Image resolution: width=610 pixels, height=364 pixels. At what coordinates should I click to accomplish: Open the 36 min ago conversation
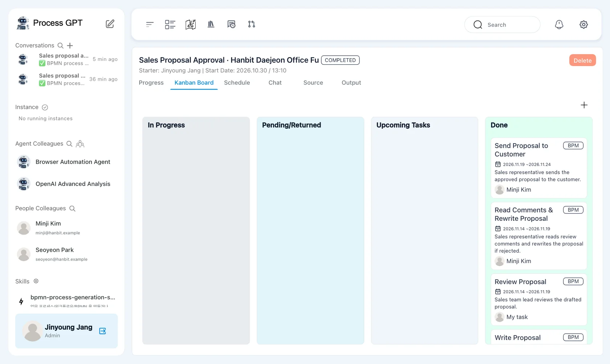point(67,79)
